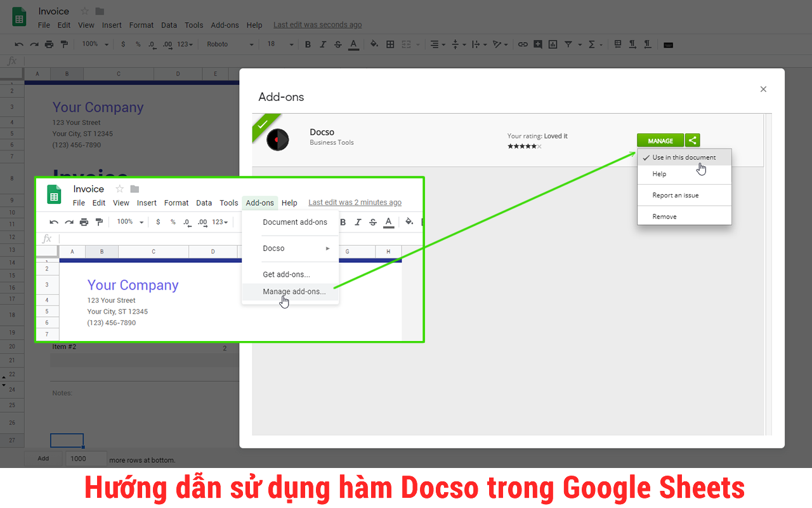This screenshot has width=812, height=508.
Task: Open the Functions sigma dropdown
Action: click(595, 44)
